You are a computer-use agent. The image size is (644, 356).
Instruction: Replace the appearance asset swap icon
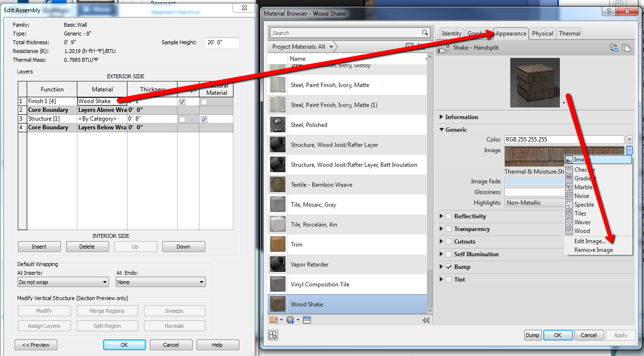pyautogui.click(x=613, y=47)
